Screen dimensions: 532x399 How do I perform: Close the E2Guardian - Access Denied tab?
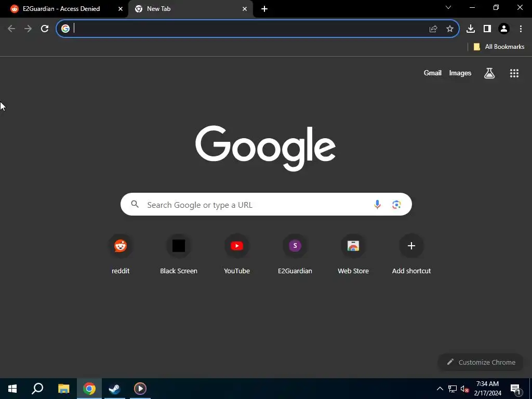click(121, 9)
